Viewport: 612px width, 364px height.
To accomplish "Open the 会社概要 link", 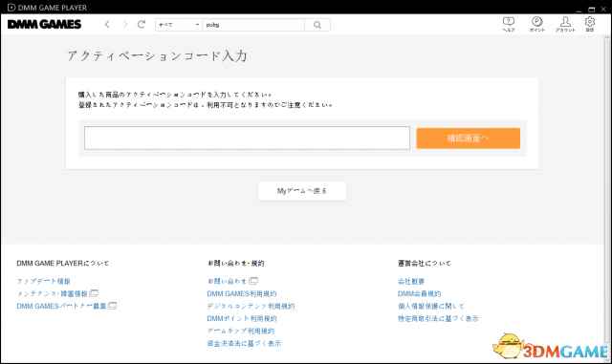I will [x=410, y=281].
